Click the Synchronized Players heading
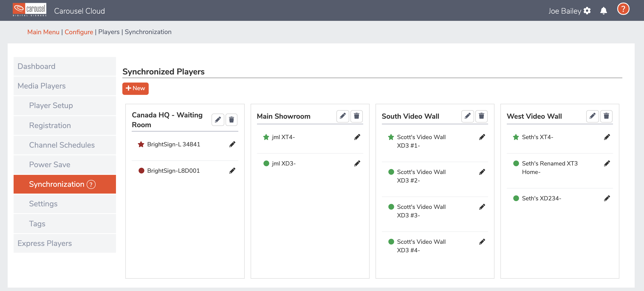This screenshot has width=644, height=291. tap(164, 72)
